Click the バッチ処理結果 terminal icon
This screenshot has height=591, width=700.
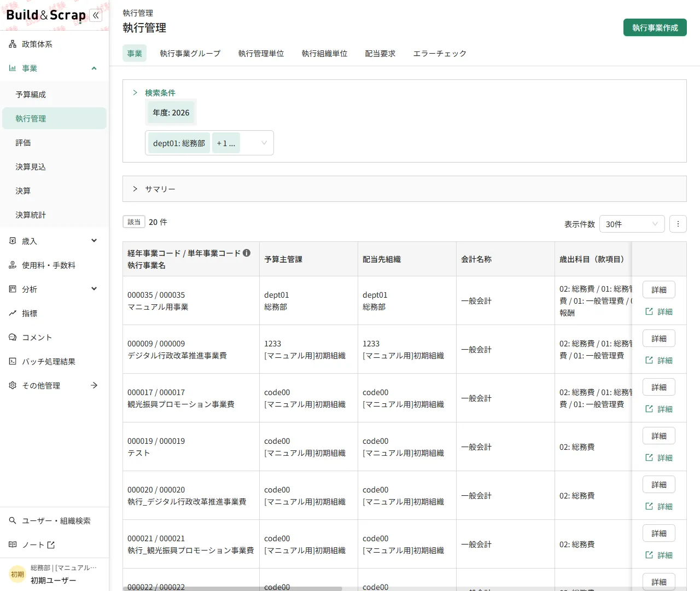(x=13, y=362)
